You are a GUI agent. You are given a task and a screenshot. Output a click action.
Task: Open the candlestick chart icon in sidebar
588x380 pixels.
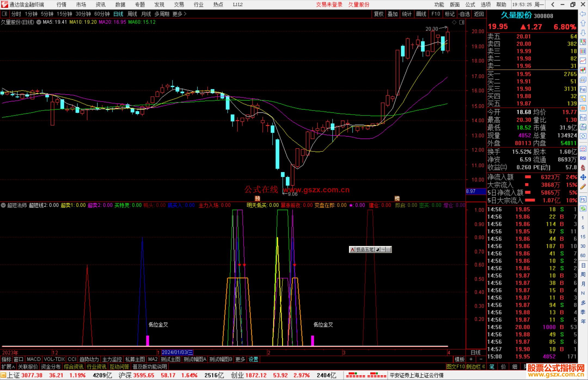click(583, 70)
